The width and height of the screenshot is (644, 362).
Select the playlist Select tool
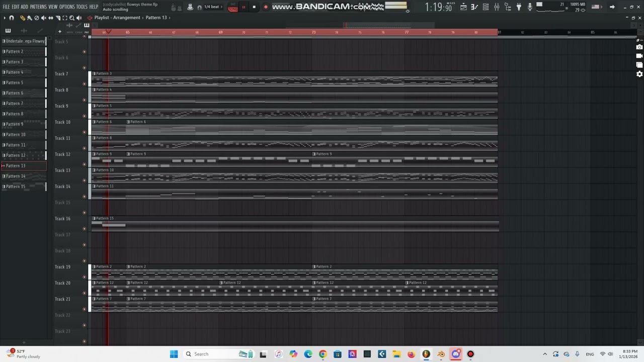click(64, 18)
